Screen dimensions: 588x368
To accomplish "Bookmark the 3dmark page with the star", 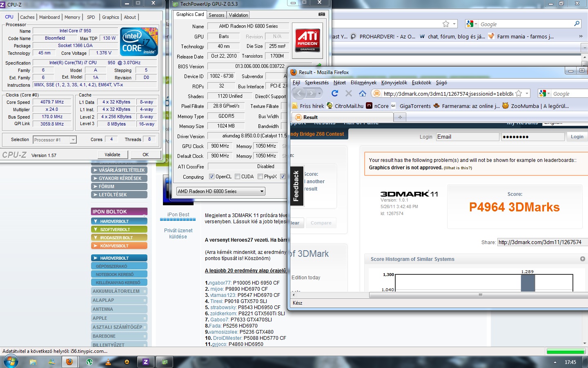I will click(x=519, y=93).
